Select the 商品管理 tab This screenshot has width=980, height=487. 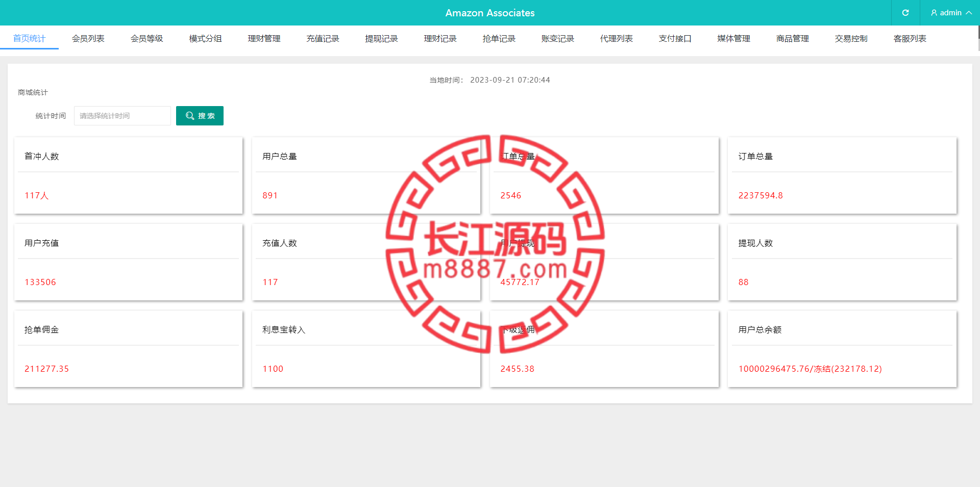click(x=792, y=39)
